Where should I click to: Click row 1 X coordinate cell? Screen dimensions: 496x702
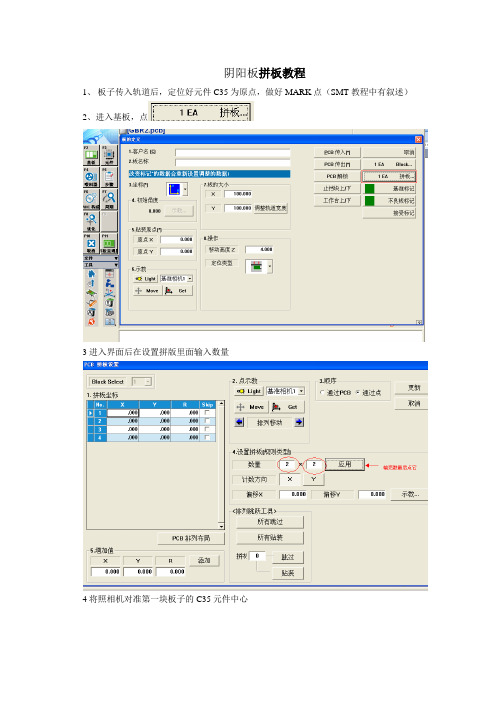123,412
